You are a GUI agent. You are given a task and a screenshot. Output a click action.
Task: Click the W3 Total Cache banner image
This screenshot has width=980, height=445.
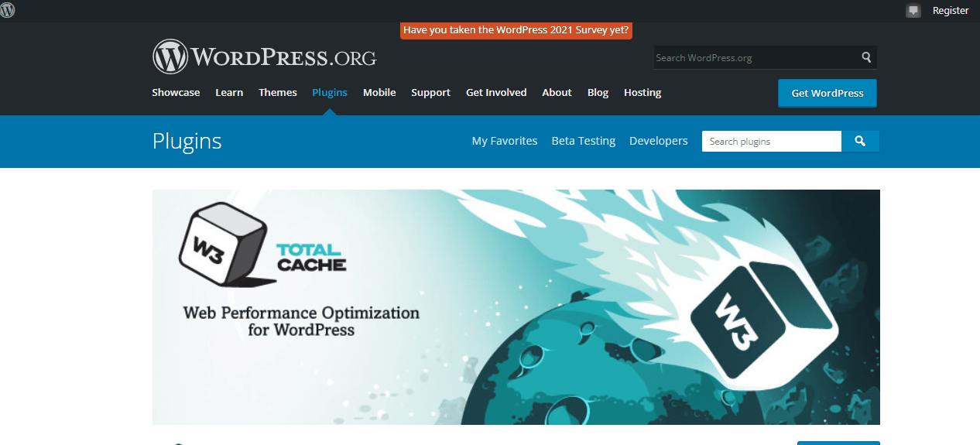(516, 306)
